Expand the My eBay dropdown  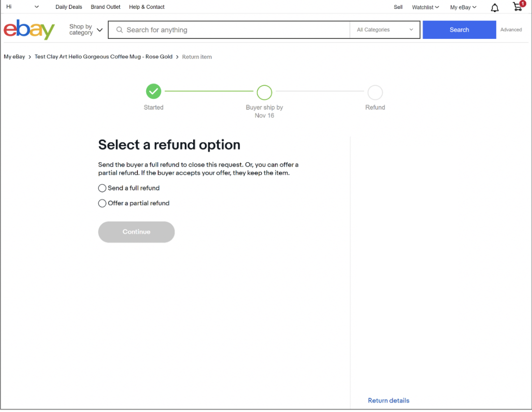[x=463, y=7]
